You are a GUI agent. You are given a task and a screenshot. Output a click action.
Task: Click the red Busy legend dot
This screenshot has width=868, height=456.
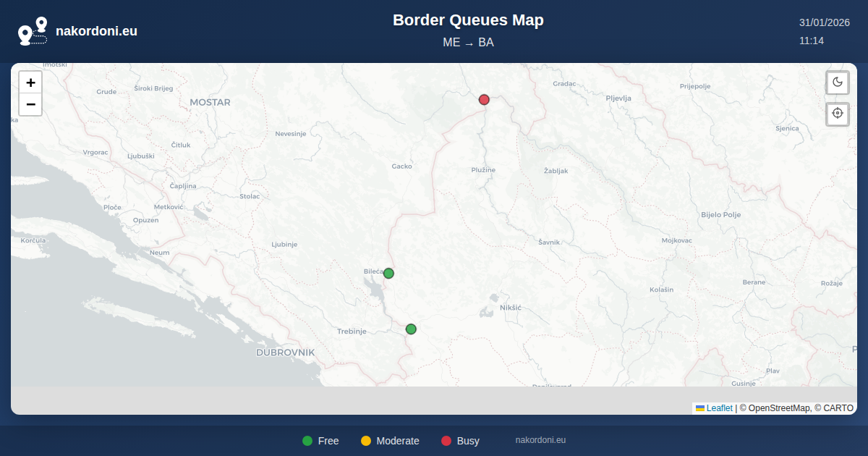pos(446,441)
